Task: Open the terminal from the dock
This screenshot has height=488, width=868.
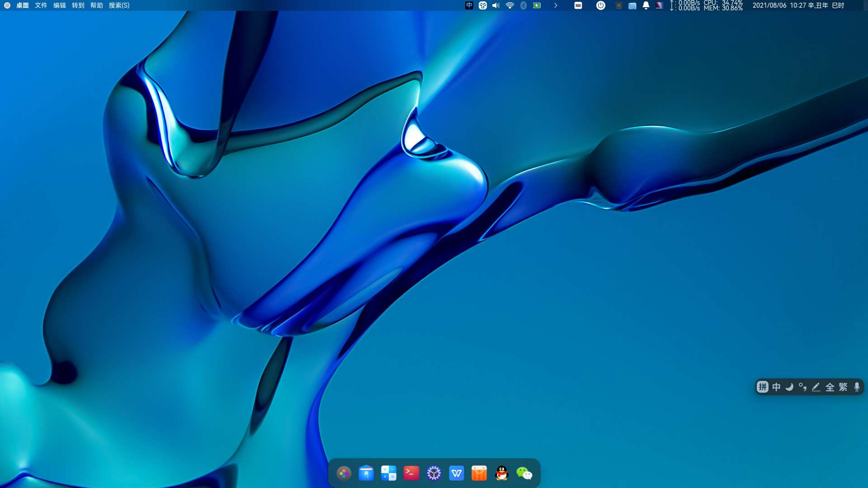Action: click(x=411, y=473)
